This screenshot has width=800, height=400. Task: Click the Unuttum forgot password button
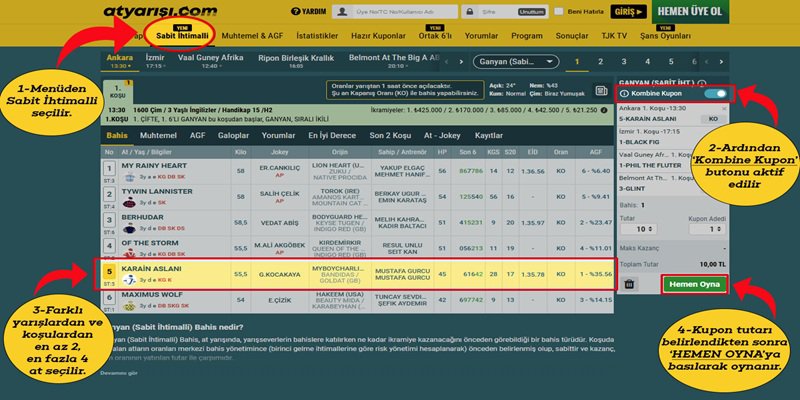[x=531, y=12]
